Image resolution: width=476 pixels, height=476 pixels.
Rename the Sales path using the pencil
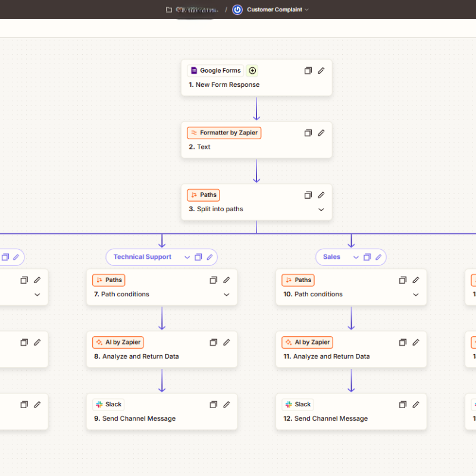point(378,257)
